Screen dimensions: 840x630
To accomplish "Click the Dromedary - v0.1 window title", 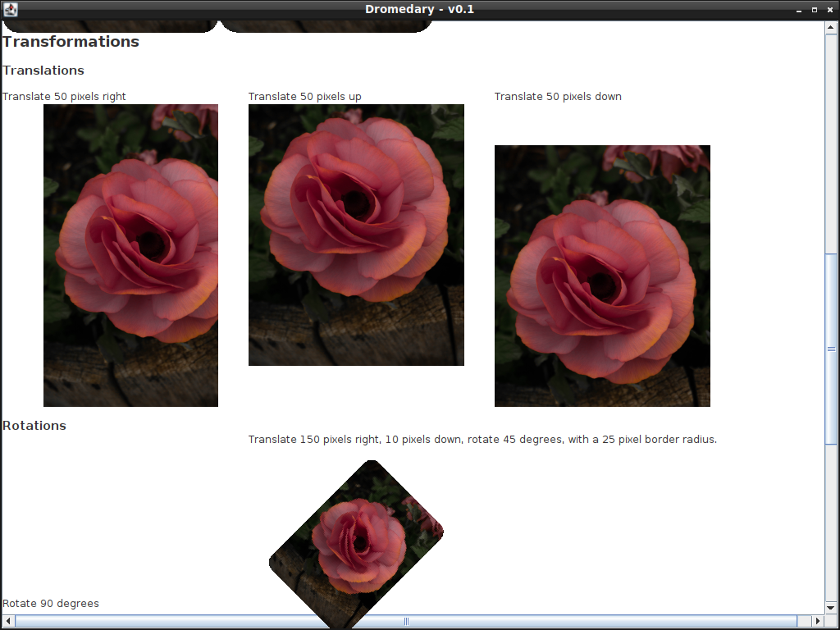I will coord(419,9).
